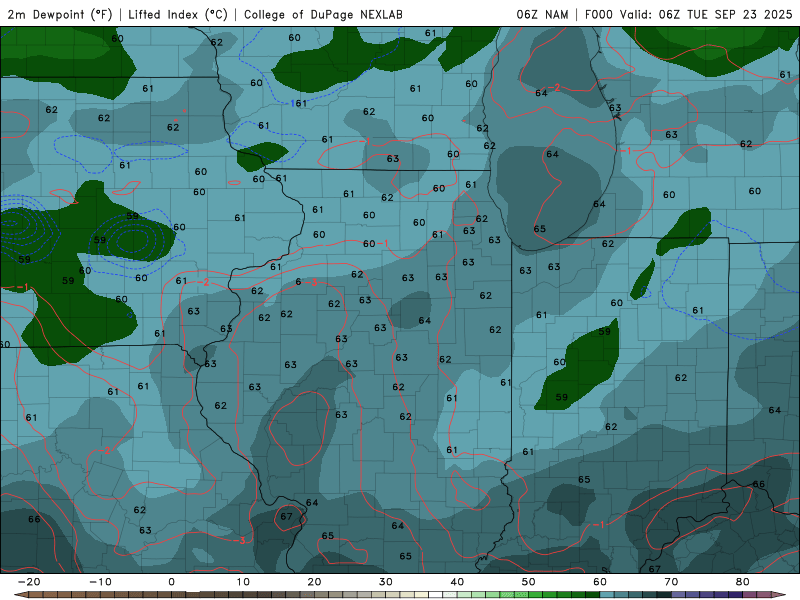
Task: Click the 'F000 Valid: 06Z TUE SEP 23 2025' text
Action: 688,14
